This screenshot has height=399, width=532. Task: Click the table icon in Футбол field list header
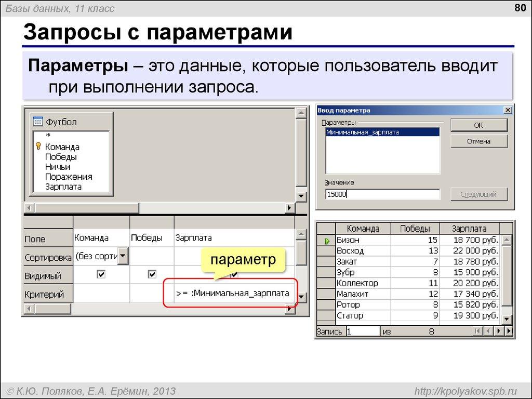click(37, 121)
